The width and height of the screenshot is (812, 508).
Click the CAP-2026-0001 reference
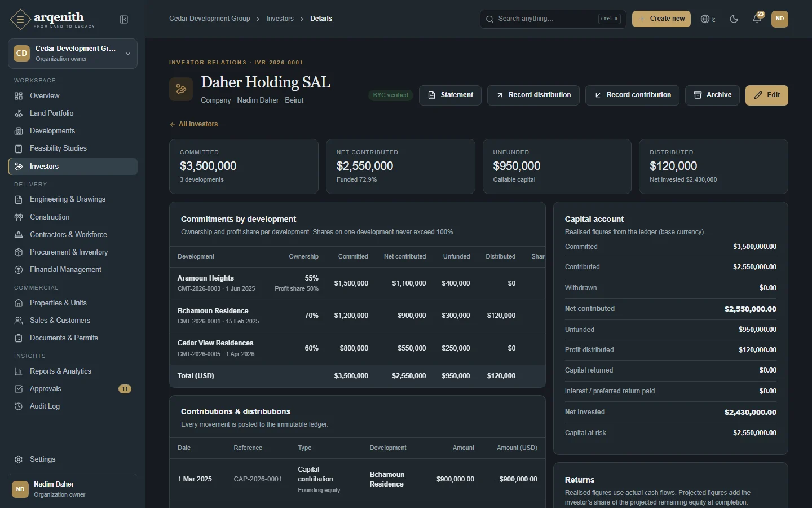258,479
